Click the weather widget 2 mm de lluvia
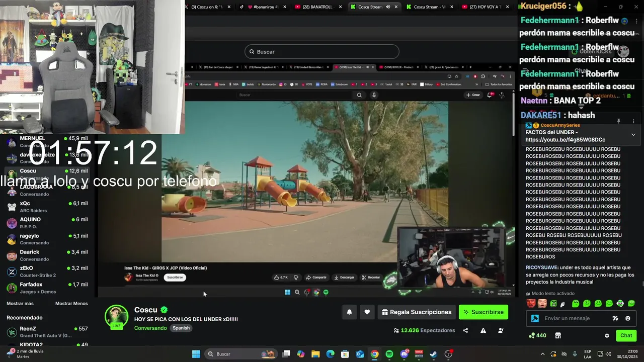 point(25,354)
